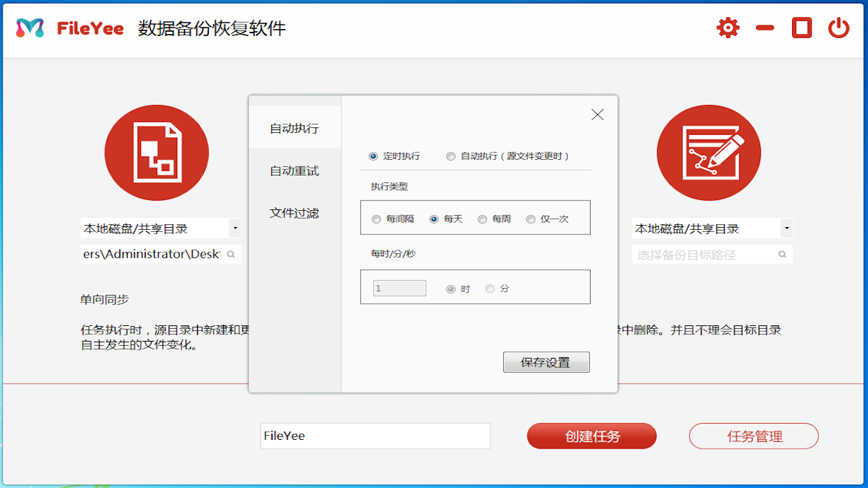Screen dimensions: 868x488
Task: Click the red backup destination pencil icon
Action: click(x=709, y=152)
